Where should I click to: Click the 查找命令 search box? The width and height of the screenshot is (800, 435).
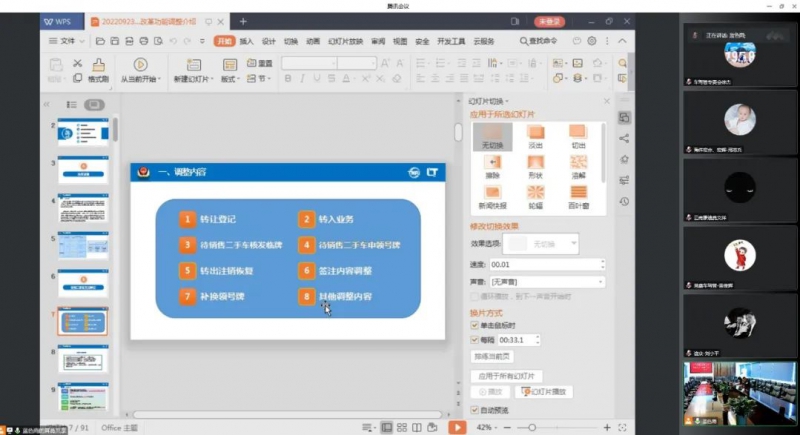(538, 41)
